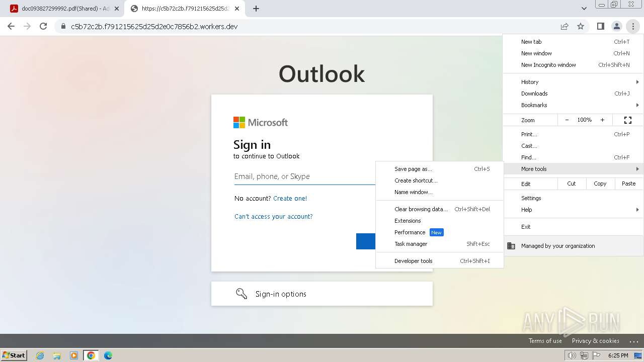Toggle the side panel icon

click(x=600, y=26)
